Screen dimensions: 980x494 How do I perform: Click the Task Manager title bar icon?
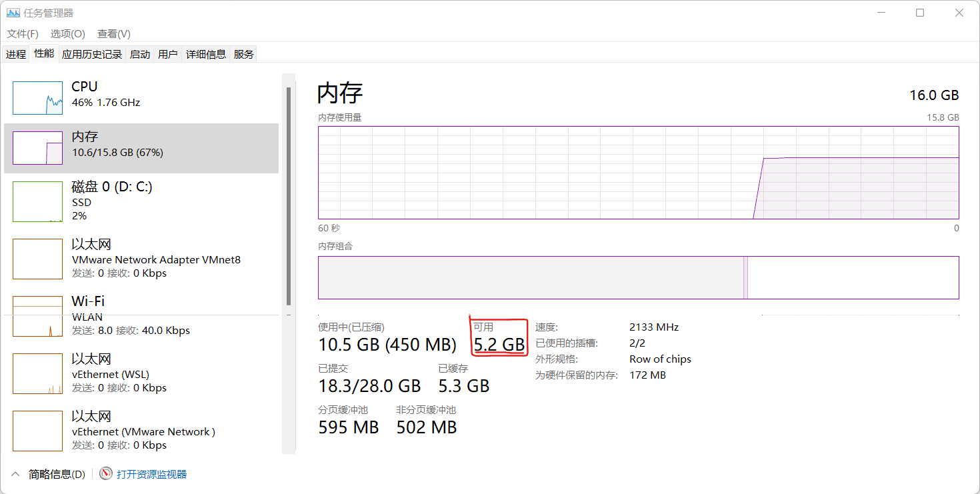pos(13,13)
